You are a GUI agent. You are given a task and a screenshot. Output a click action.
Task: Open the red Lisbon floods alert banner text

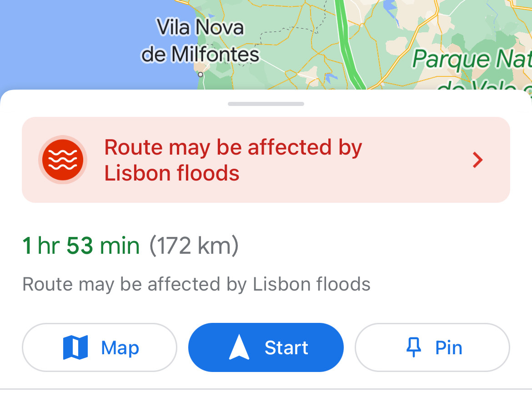pyautogui.click(x=233, y=160)
